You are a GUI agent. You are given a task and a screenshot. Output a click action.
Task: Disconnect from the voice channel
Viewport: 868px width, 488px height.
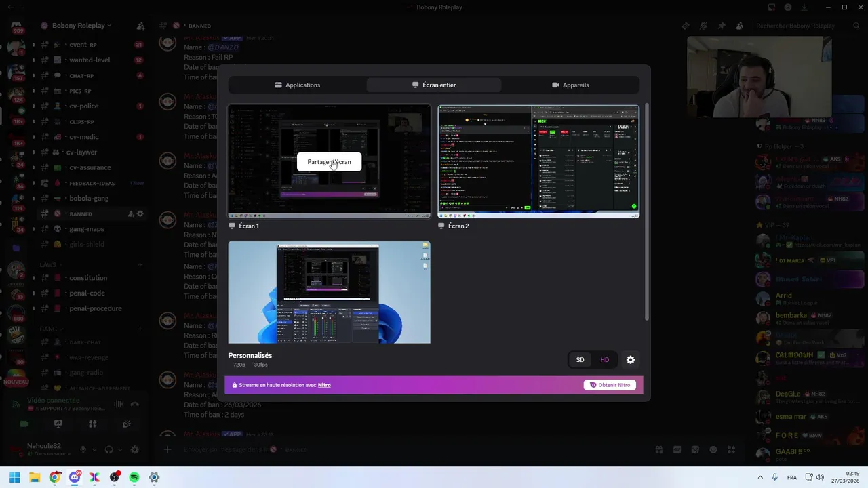pos(134,404)
